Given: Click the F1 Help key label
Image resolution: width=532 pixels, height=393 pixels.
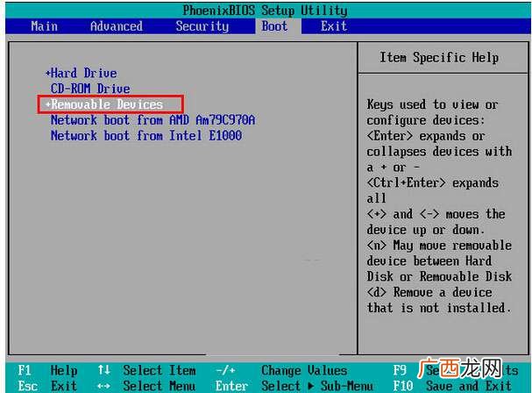Looking at the screenshot, I should (48, 370).
